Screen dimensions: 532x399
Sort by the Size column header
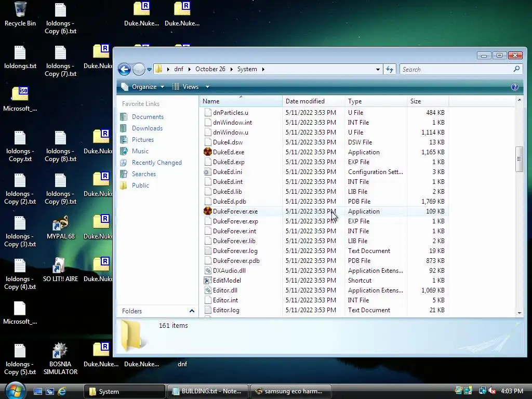(428, 101)
